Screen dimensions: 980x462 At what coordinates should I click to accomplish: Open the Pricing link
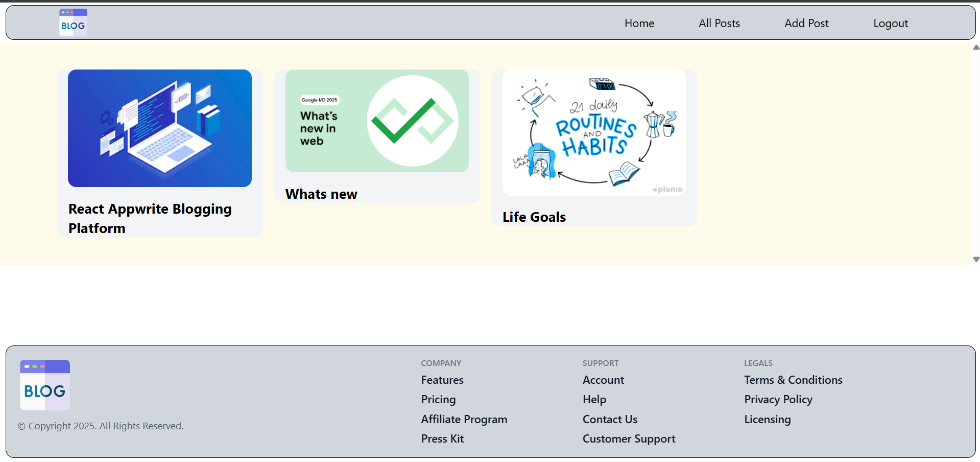[438, 399]
